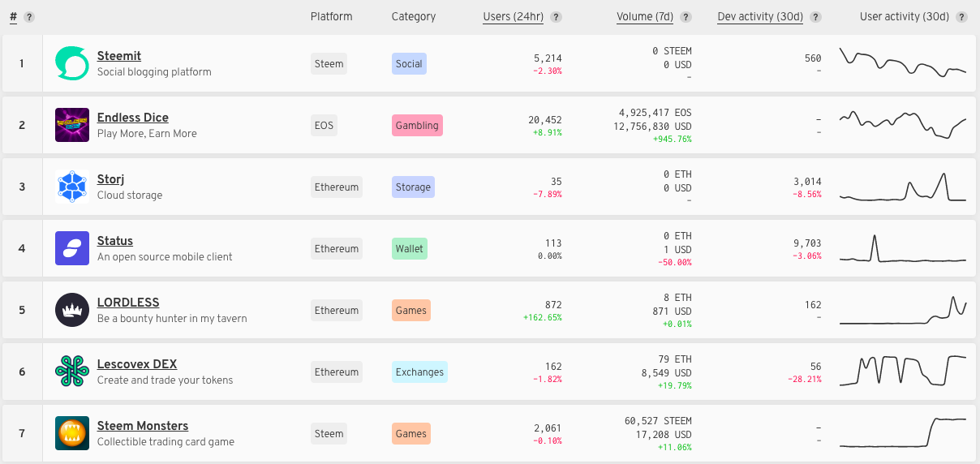This screenshot has height=464, width=980.
Task: Show help for User activity (30d)
Action: (x=961, y=17)
